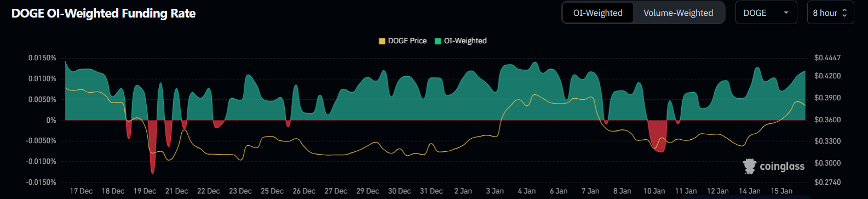Click the 3 Jan date axis label
868x199 pixels.
pyautogui.click(x=495, y=191)
